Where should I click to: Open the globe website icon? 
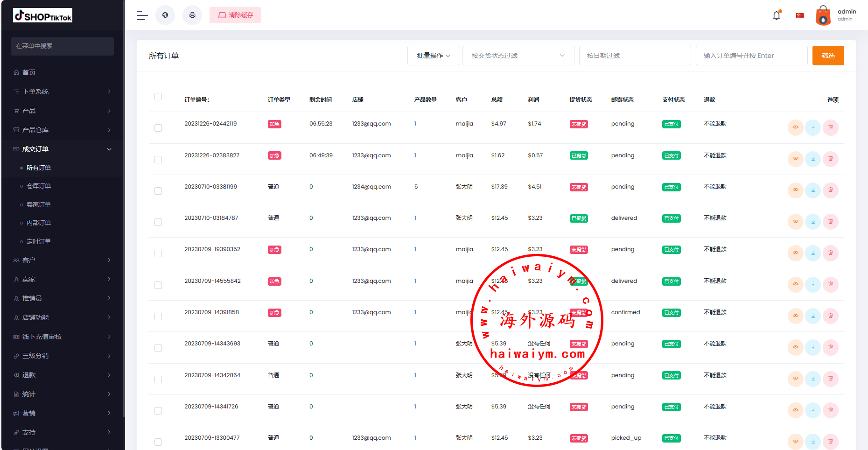[165, 15]
